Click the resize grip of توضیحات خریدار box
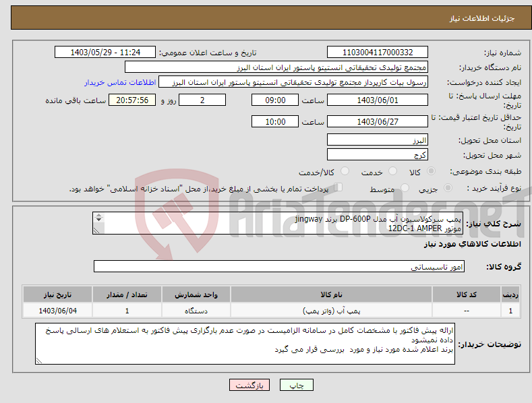Screen dimensions: 532x403 [x=39, y=361]
